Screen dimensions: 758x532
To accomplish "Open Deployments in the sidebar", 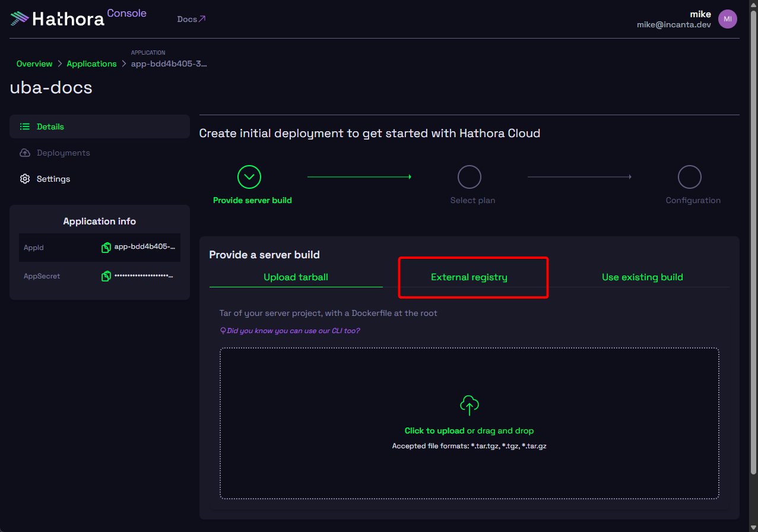I will 100,153.
